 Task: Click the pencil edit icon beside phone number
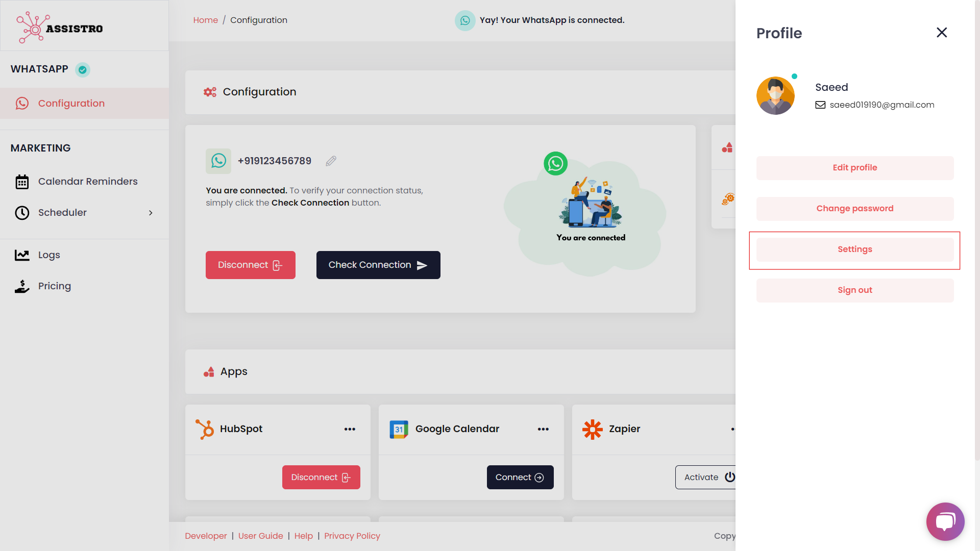tap(331, 161)
